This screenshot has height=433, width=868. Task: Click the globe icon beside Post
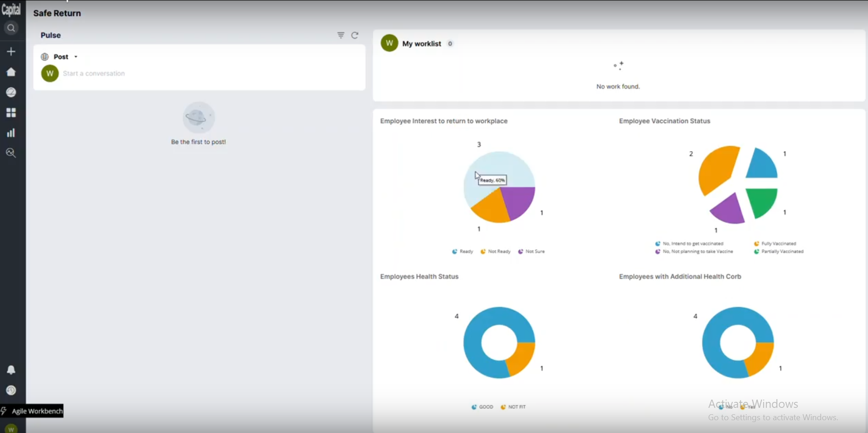[x=45, y=57]
